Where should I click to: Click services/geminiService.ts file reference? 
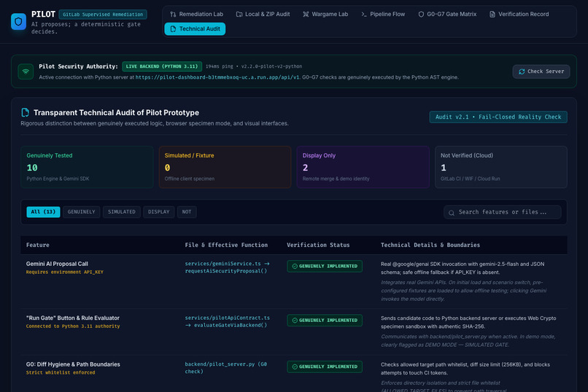(x=227, y=267)
